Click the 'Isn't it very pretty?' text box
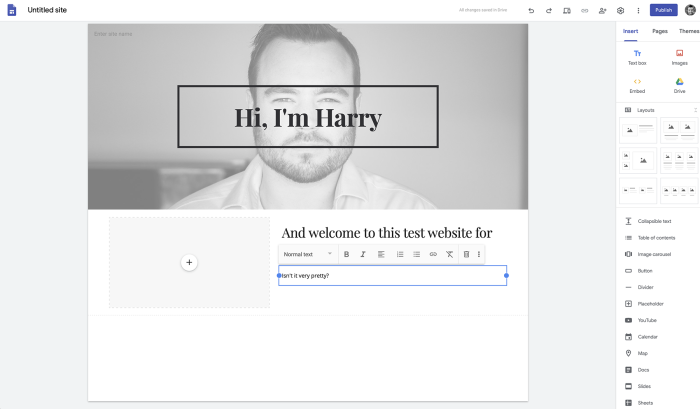 point(392,275)
